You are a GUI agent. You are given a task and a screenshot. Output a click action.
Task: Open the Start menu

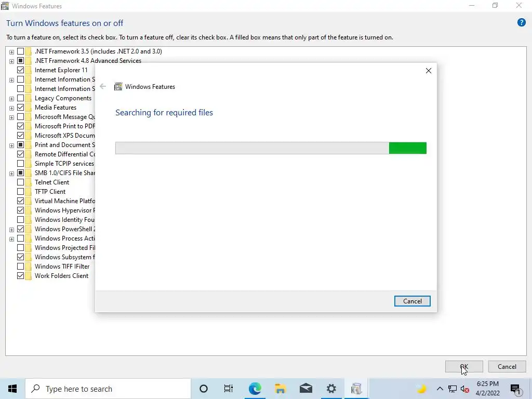pyautogui.click(x=12, y=389)
